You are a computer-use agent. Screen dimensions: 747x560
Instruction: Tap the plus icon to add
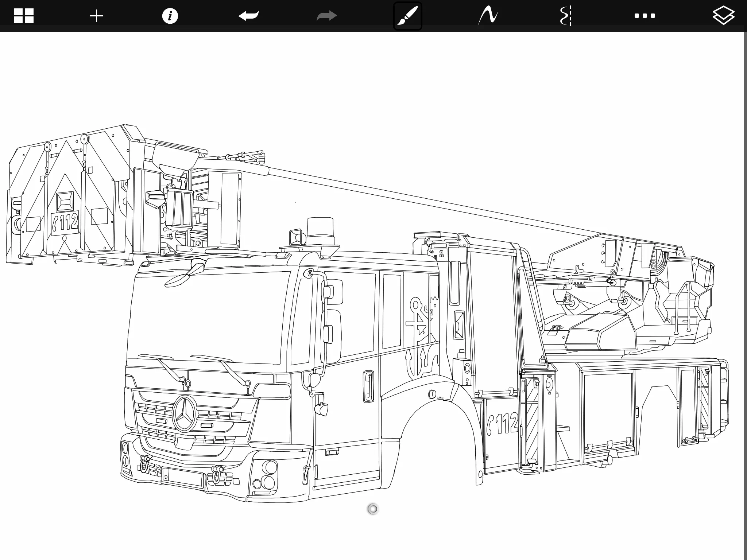96,16
